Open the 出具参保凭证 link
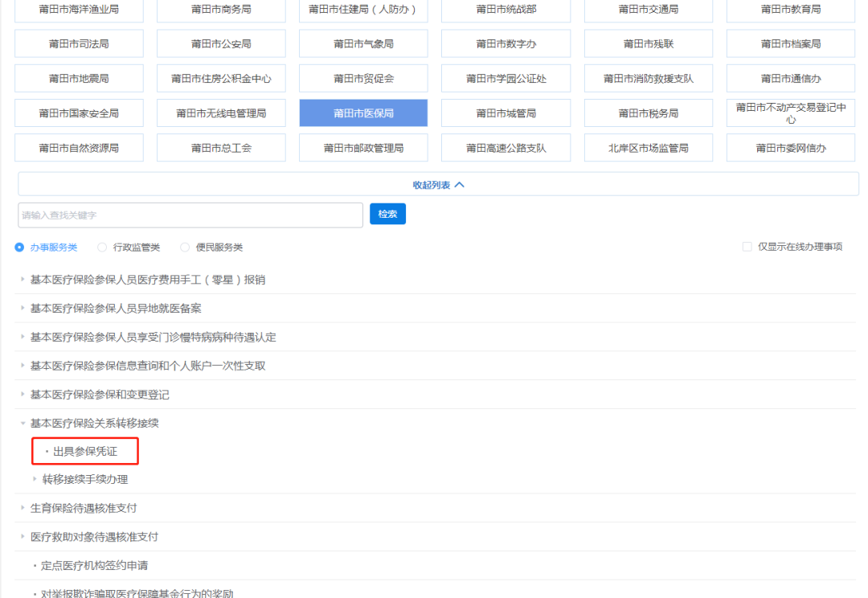The width and height of the screenshot is (868, 598). click(85, 452)
